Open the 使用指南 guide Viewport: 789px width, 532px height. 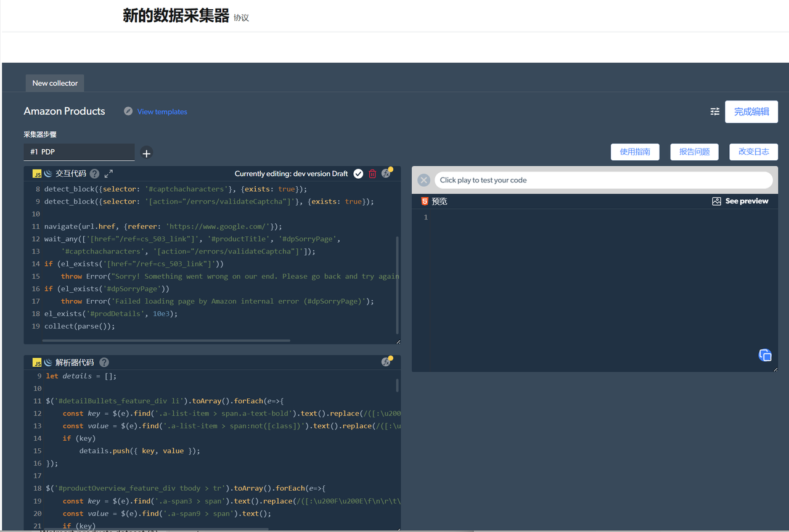(x=635, y=152)
